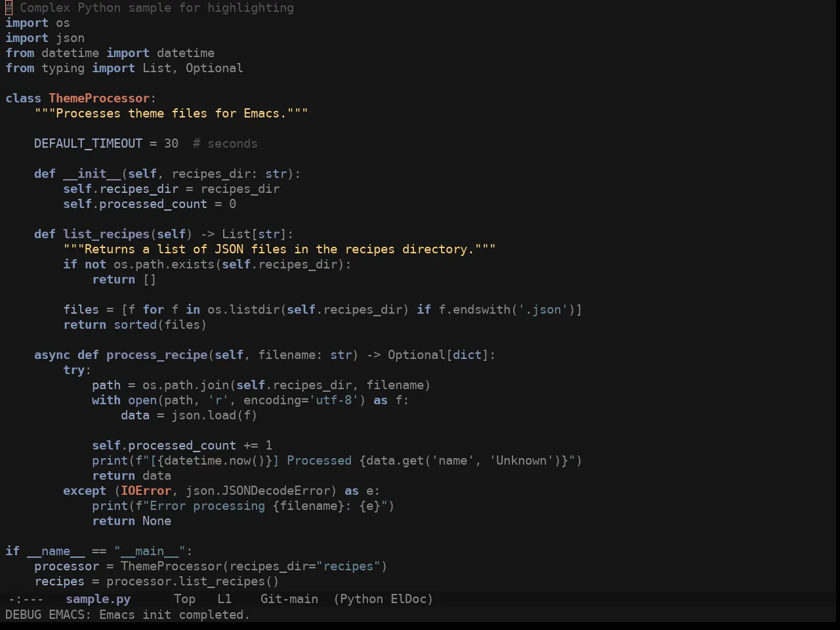Click the '.json' string literal
The height and width of the screenshot is (630, 840).
tap(543, 310)
